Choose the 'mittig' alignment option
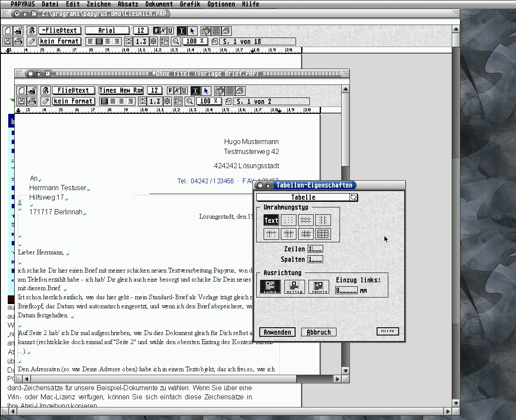The image size is (516, 420). click(x=295, y=287)
